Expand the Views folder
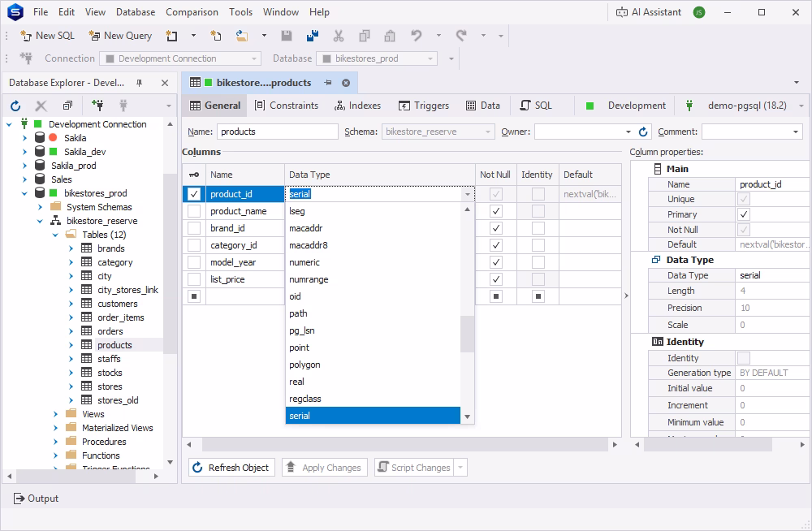The image size is (812, 531). point(55,414)
